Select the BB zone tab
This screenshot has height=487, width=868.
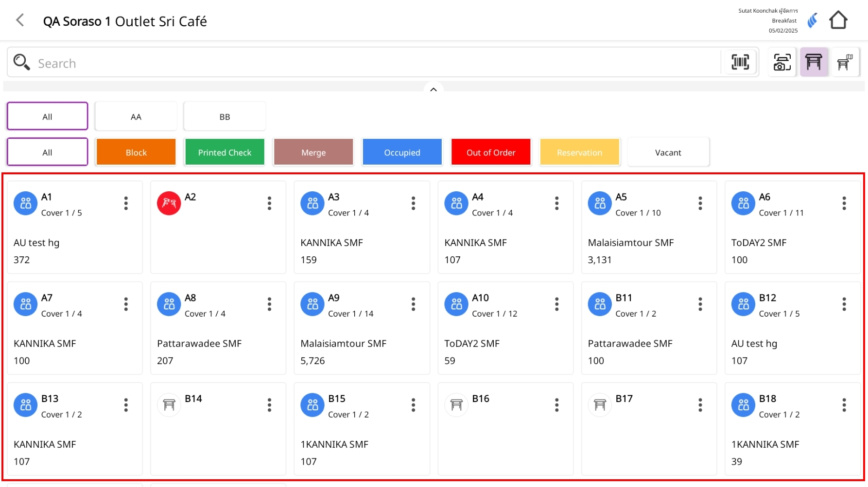(225, 117)
